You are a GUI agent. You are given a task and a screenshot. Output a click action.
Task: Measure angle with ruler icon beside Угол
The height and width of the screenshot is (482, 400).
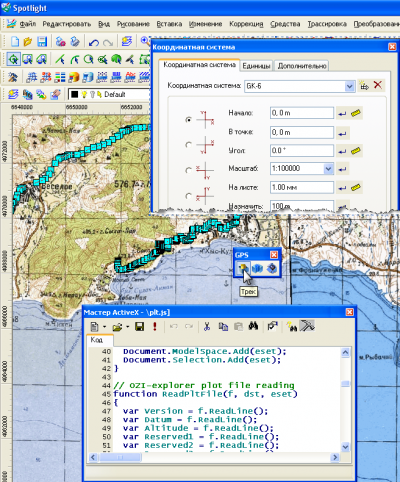coord(356,151)
